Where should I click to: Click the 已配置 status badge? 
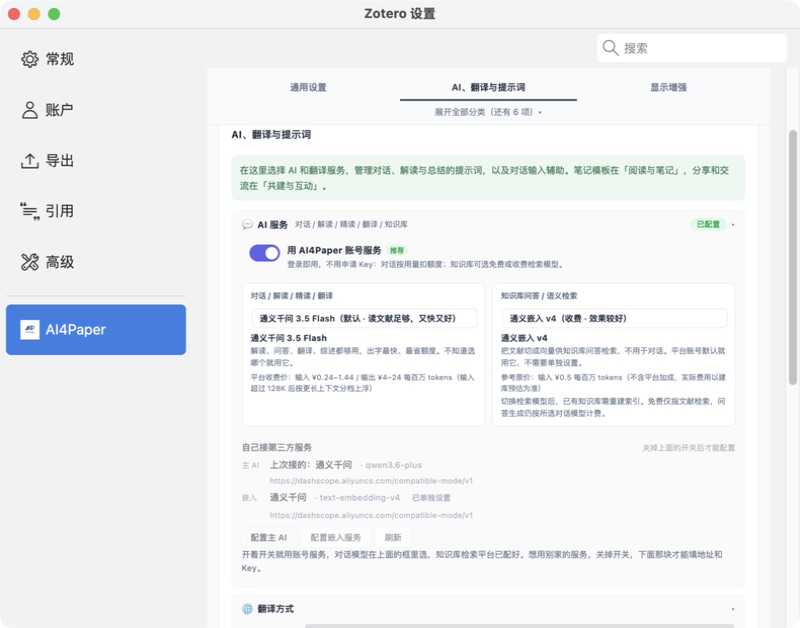[x=708, y=224]
